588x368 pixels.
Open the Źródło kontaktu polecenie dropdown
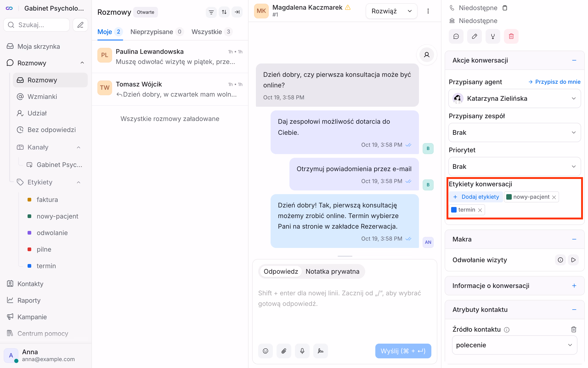514,345
